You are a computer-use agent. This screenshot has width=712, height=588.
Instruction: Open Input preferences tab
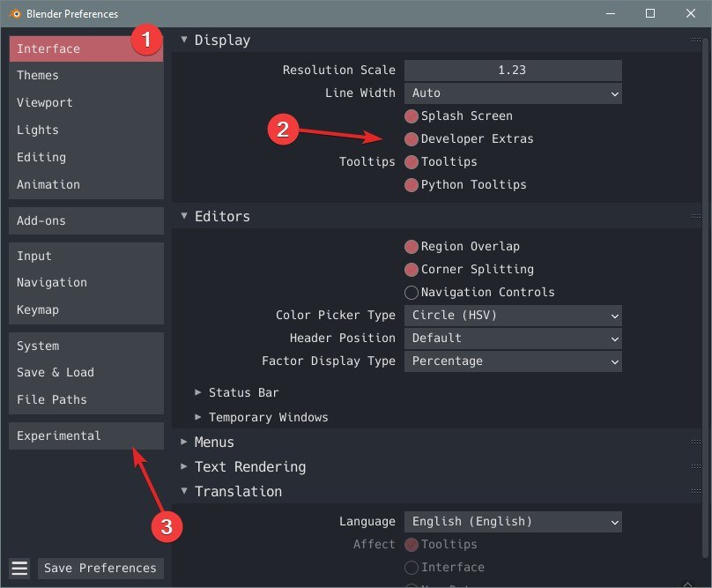85,257
